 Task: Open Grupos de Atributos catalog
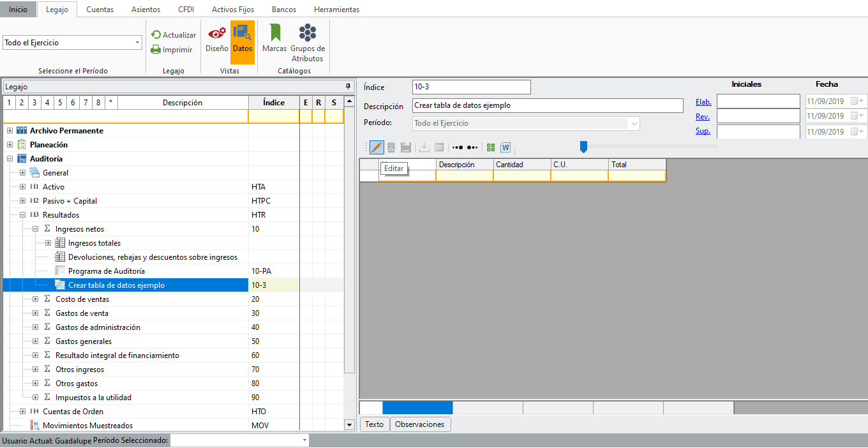[308, 42]
